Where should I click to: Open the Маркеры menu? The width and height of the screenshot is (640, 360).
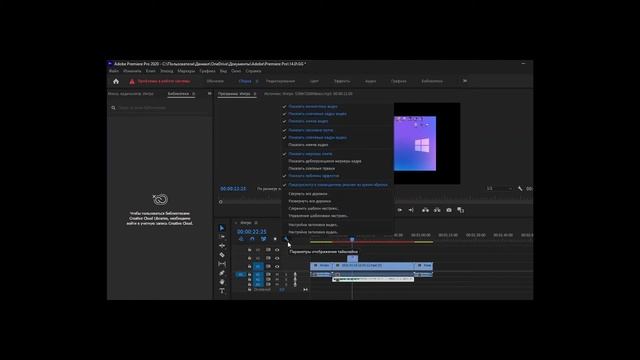pyautogui.click(x=186, y=71)
